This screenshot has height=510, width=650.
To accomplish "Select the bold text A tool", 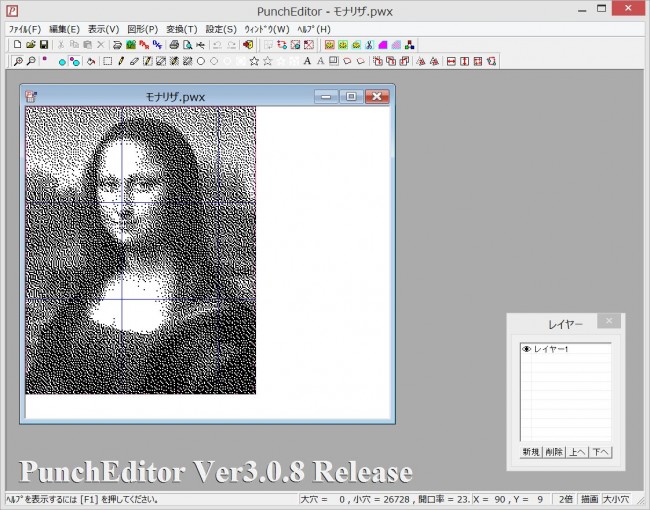I will tap(306, 62).
